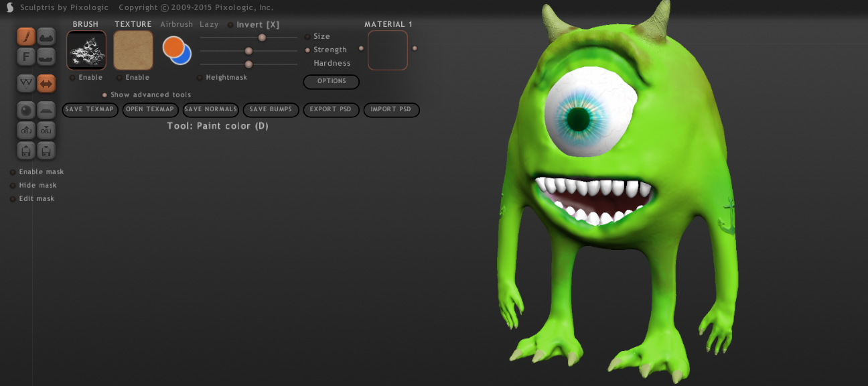Screen dimensions: 868x386
Task: Choose the Fill tool marked F
Action: 26,57
